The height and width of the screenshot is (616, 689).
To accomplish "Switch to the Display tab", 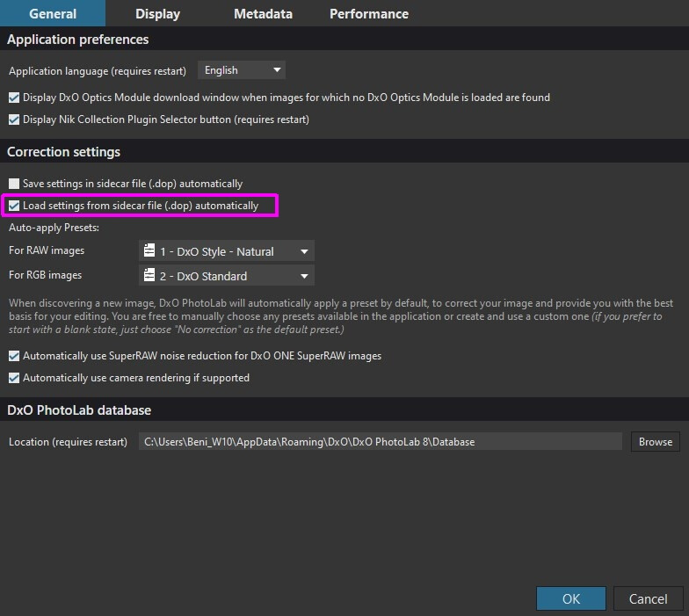I will 158,14.
